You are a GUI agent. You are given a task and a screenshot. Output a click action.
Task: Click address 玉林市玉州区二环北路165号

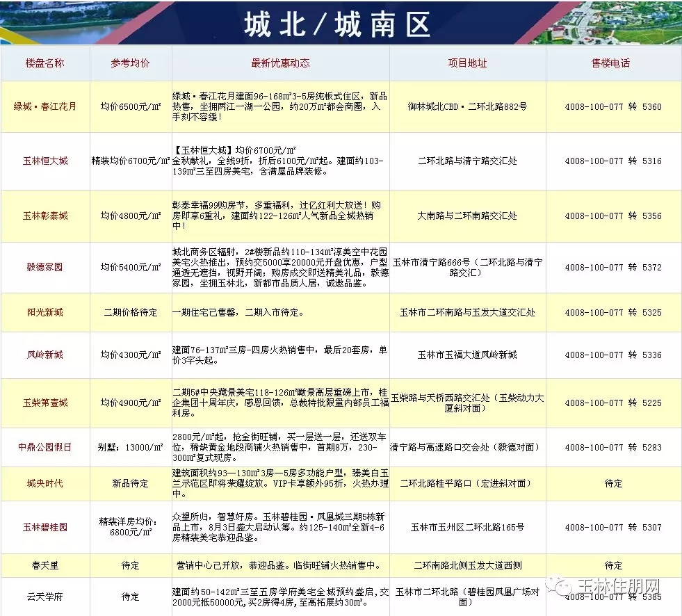click(468, 527)
